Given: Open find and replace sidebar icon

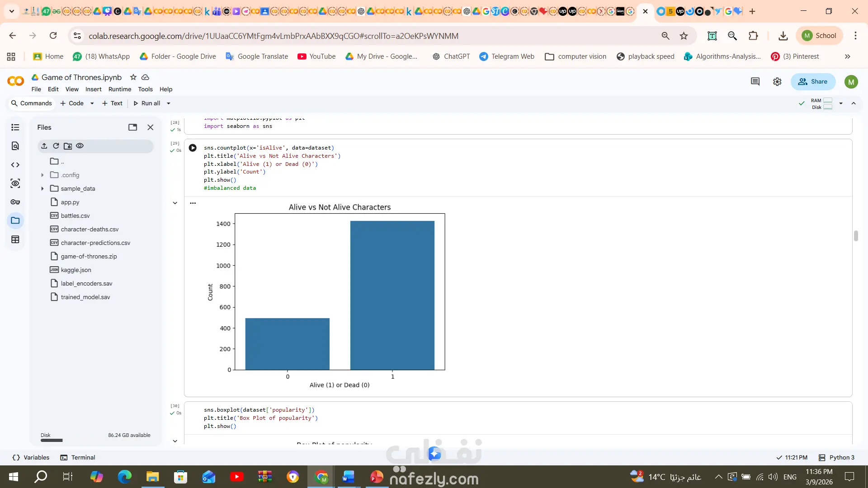Looking at the screenshot, I should (15, 146).
